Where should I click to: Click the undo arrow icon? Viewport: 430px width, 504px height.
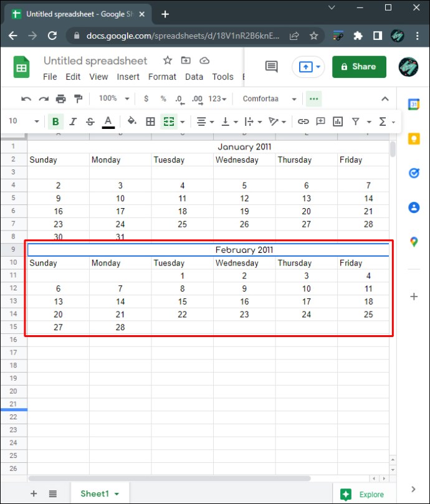26,98
